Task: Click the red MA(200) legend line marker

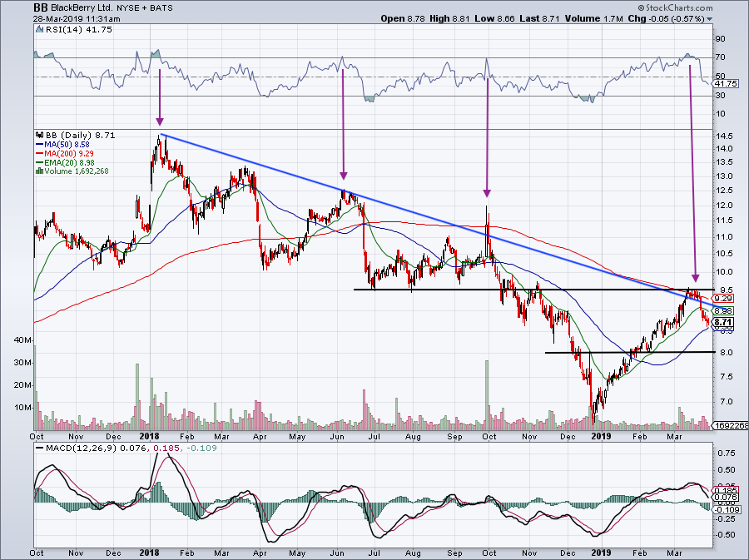Action: pyautogui.click(x=40, y=153)
